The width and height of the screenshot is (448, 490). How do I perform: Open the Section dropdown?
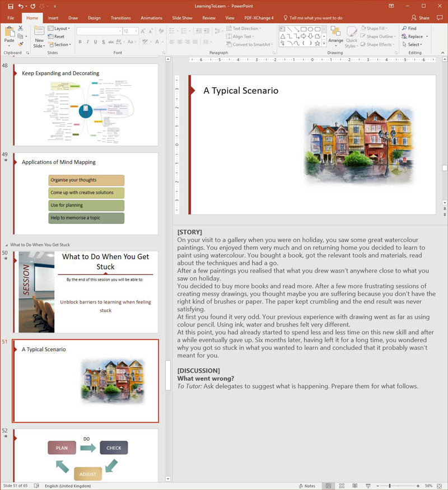click(x=59, y=44)
